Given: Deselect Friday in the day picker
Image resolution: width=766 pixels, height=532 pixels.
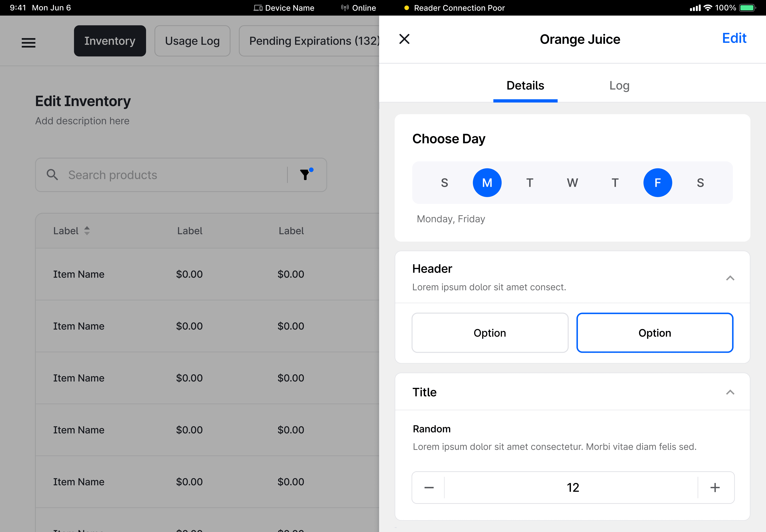Looking at the screenshot, I should 657,183.
